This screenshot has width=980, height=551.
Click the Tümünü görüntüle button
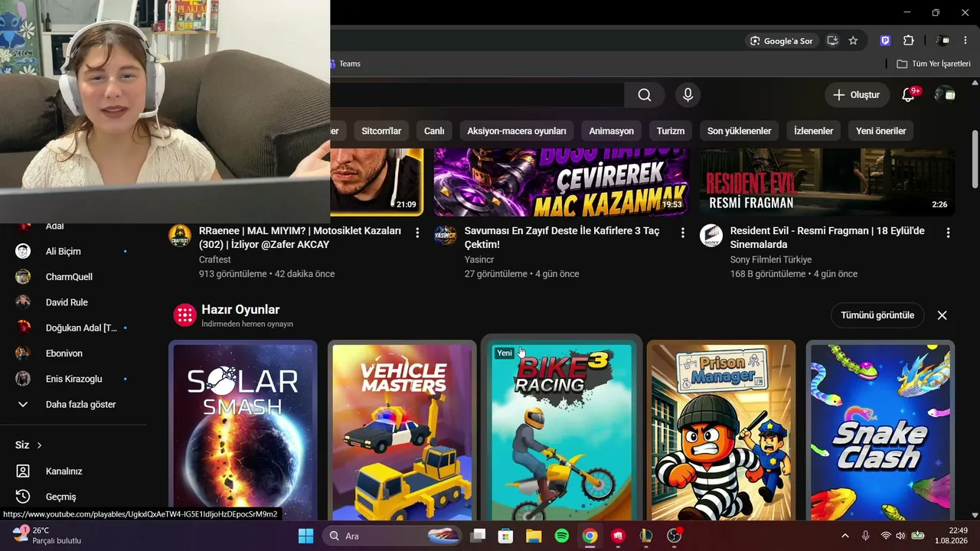click(x=877, y=315)
